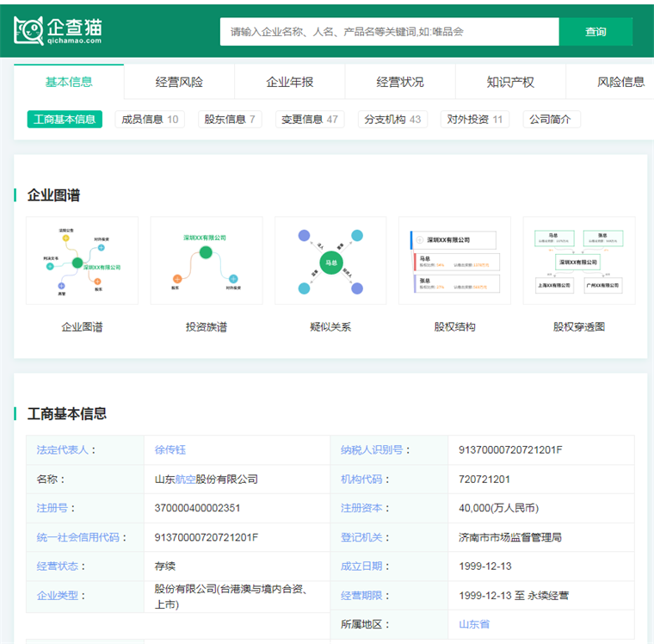
Task: Select the 对外投资 11 sub-tab
Action: [474, 120]
